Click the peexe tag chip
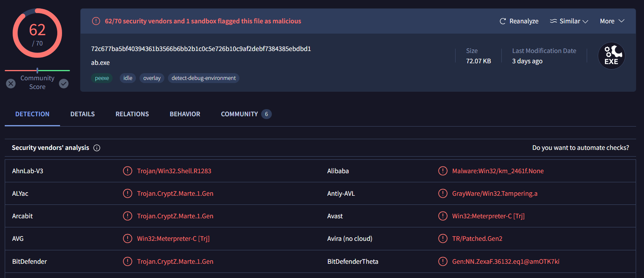 [102, 78]
